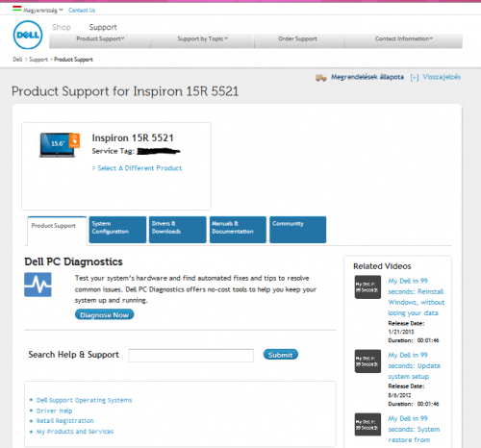Click the Submit button
Viewport: 481px width, 448px height.
point(281,355)
